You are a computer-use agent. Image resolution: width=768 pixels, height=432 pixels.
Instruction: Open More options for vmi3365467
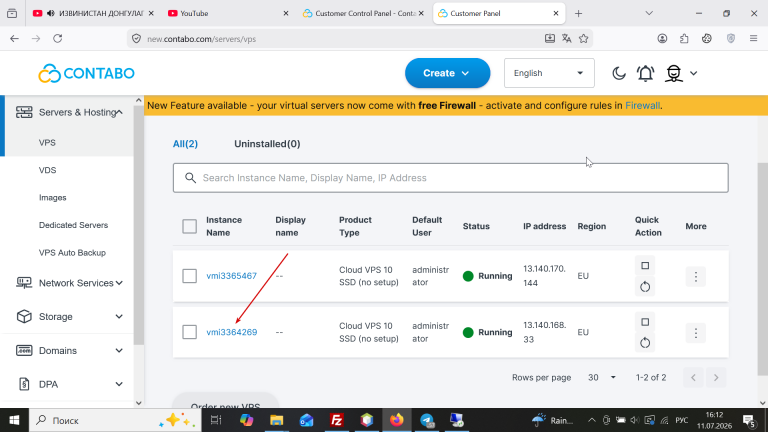click(696, 277)
